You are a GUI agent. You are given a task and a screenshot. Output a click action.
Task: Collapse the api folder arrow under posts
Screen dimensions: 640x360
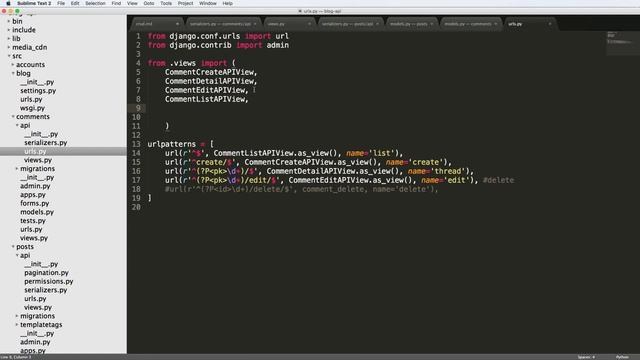(x=17, y=255)
